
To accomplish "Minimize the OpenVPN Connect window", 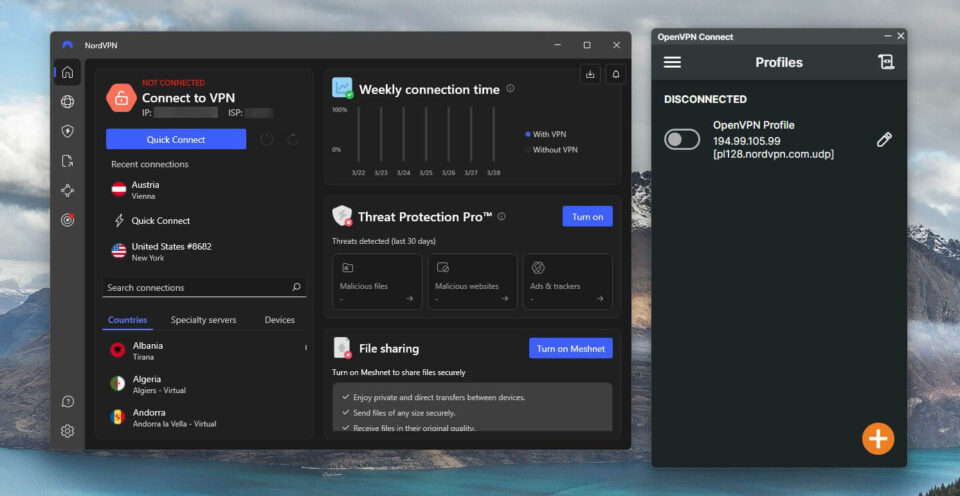I will pyautogui.click(x=888, y=36).
